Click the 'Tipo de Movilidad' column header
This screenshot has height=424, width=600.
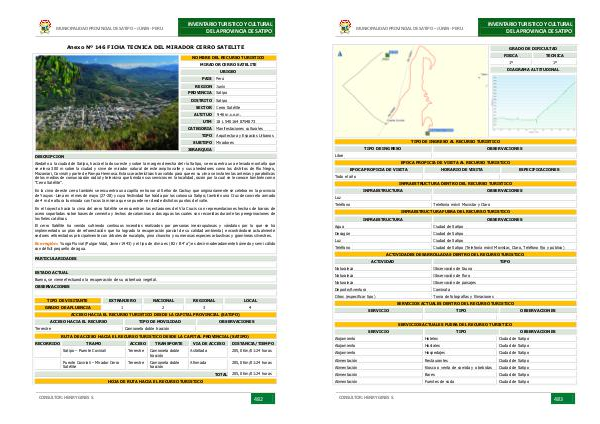160,321
